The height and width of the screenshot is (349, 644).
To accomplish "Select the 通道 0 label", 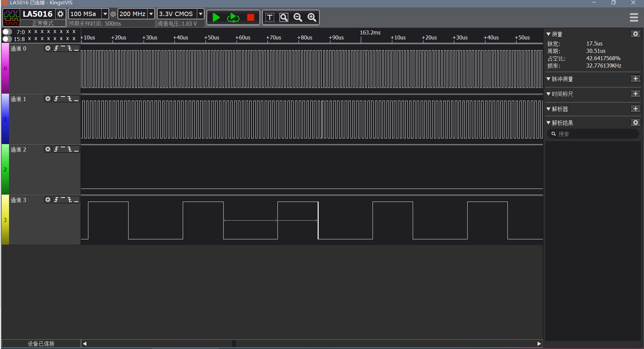I will pyautogui.click(x=18, y=48).
